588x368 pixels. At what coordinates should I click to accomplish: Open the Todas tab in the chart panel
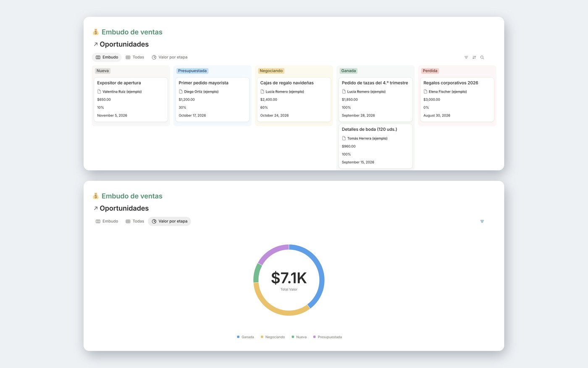pos(135,221)
